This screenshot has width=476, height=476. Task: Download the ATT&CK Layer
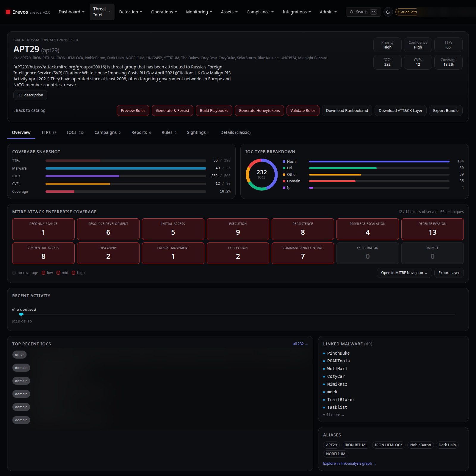(x=400, y=111)
